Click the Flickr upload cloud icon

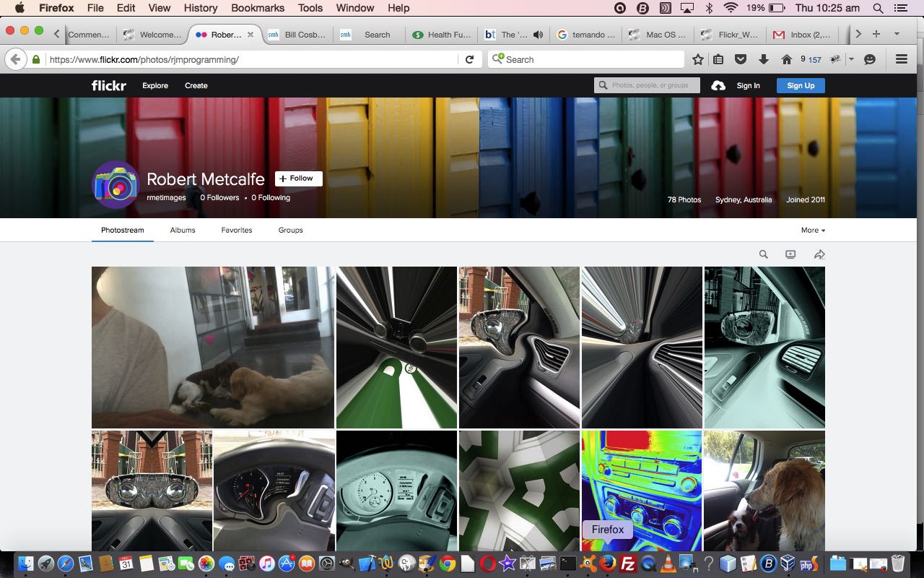pos(718,85)
